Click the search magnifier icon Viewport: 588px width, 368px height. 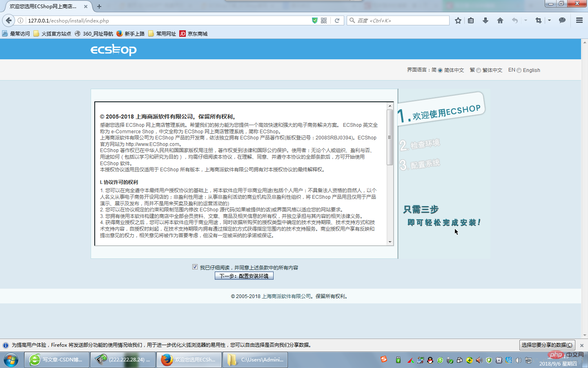coord(352,20)
